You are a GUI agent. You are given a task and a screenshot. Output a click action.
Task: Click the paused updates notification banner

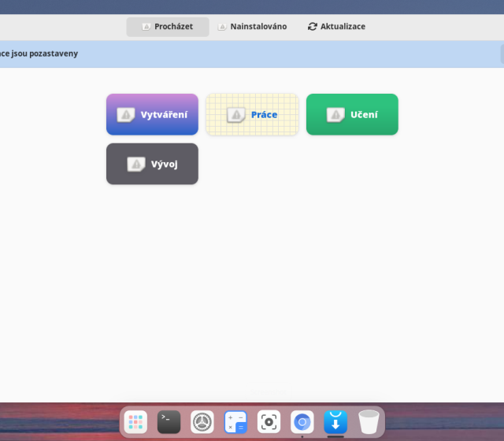coord(236,54)
